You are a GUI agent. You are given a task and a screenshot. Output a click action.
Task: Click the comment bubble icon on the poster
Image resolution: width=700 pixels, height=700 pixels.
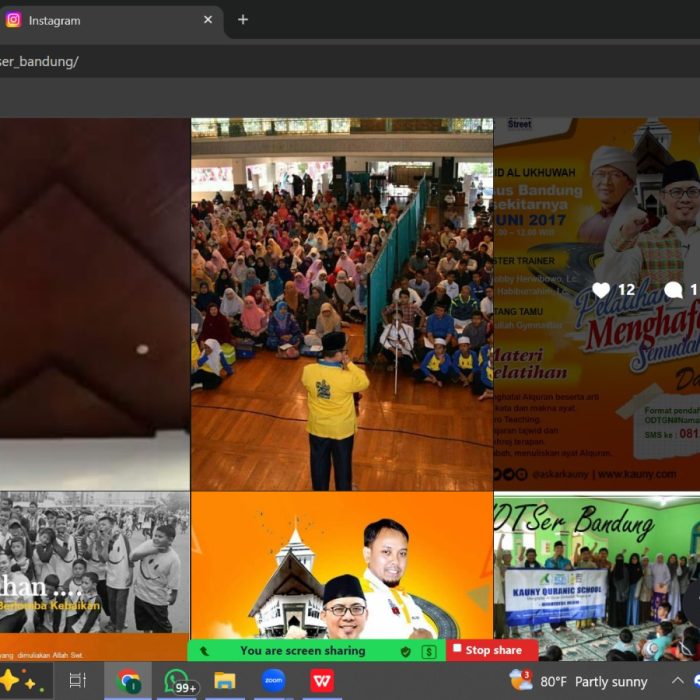tap(673, 290)
